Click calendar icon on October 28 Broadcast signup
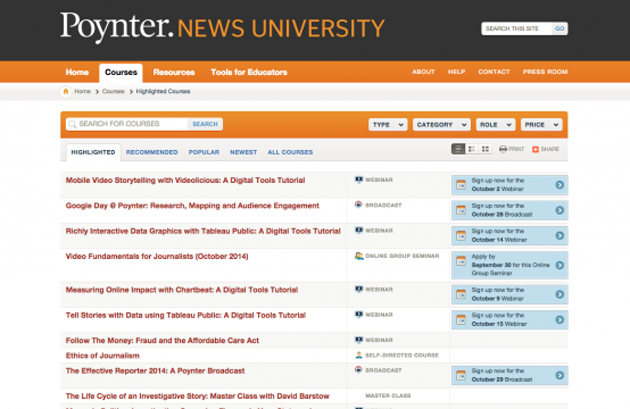The image size is (630, 409). [x=461, y=210]
